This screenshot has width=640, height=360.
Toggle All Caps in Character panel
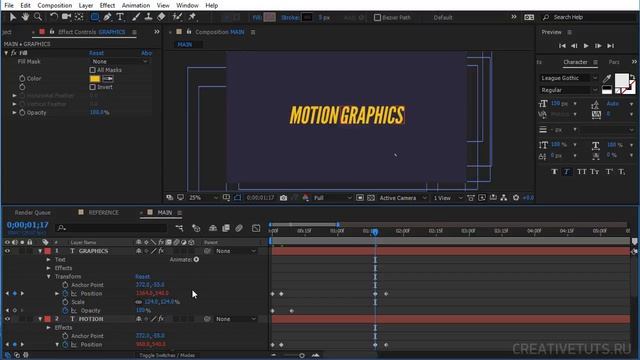click(581, 172)
